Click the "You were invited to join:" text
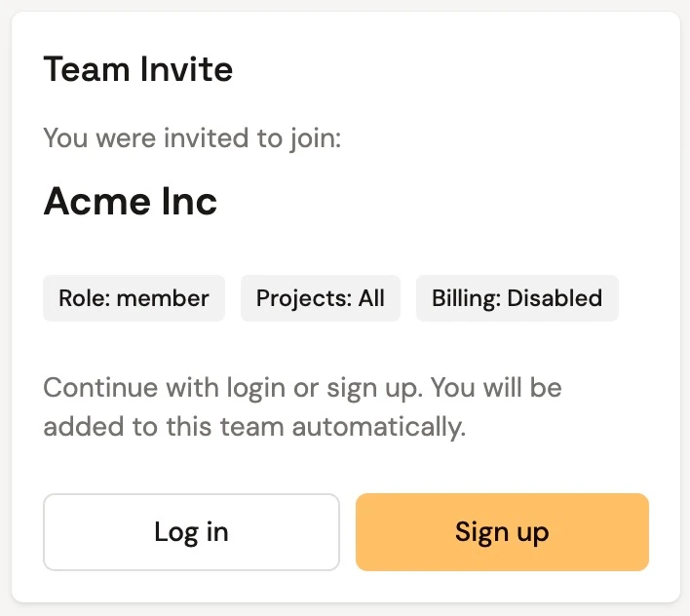 point(192,137)
